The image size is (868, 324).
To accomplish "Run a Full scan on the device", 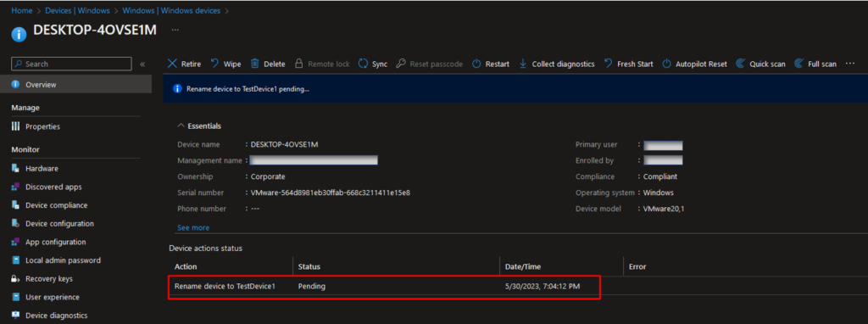I will (x=815, y=64).
